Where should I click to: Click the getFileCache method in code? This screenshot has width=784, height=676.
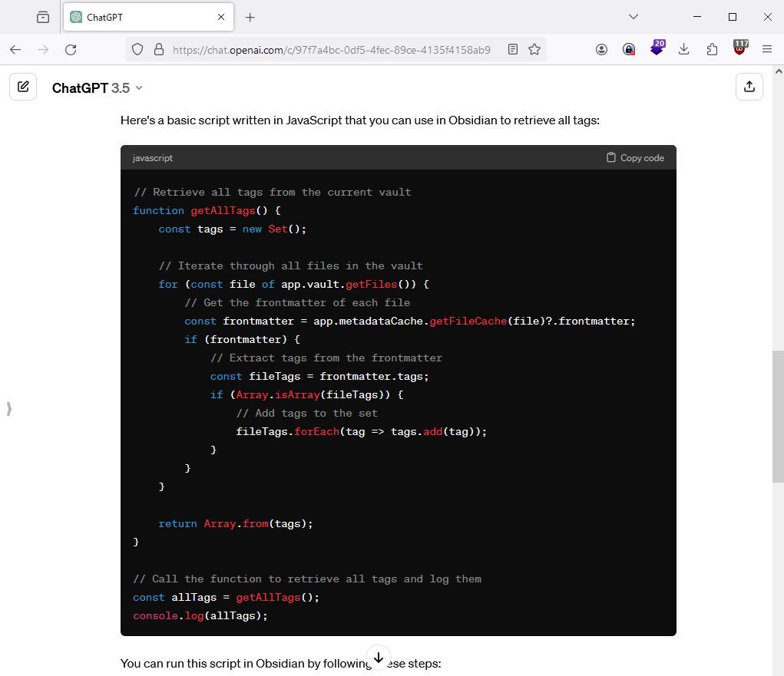pyautogui.click(x=468, y=321)
